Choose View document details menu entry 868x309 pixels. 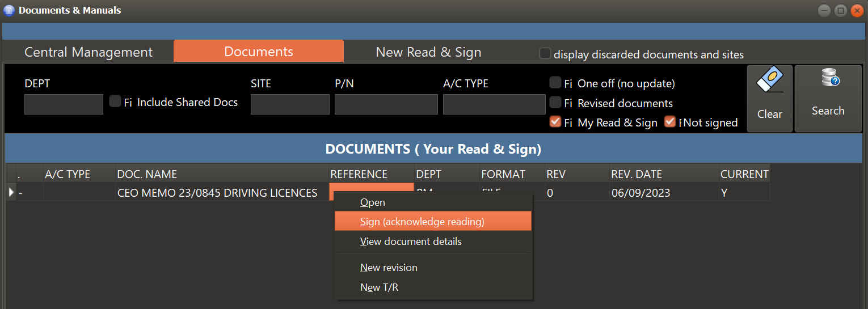(x=433, y=242)
